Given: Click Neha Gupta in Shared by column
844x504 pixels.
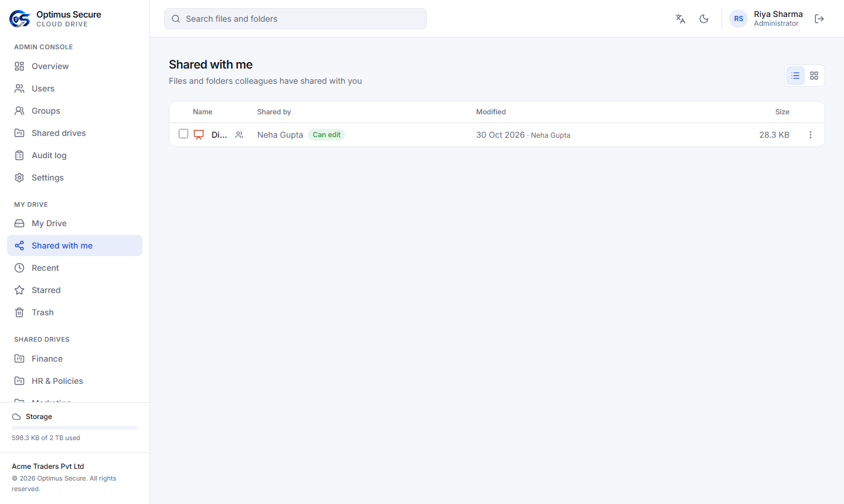Looking at the screenshot, I should tap(280, 135).
